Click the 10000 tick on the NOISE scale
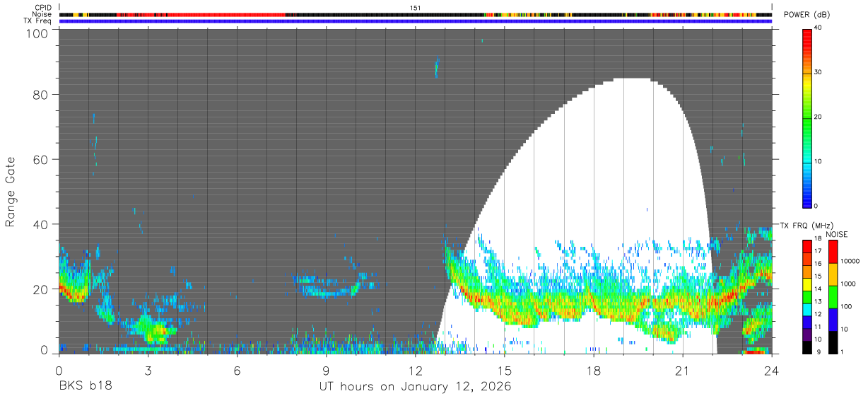This screenshot has height=401, width=868. coord(851,261)
